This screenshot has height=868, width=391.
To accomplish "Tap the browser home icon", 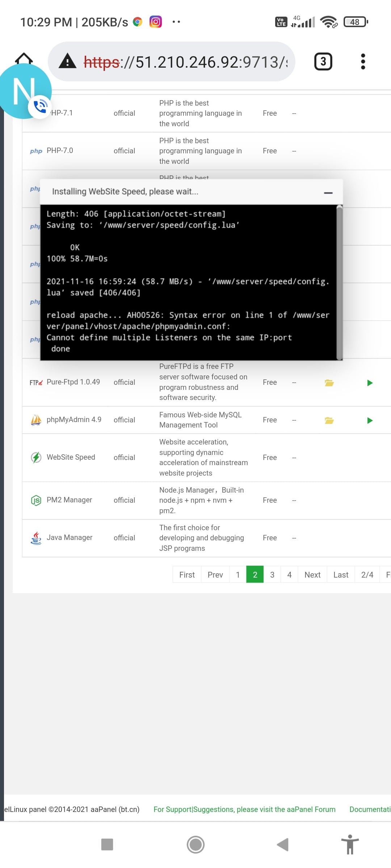I will pos(24,59).
